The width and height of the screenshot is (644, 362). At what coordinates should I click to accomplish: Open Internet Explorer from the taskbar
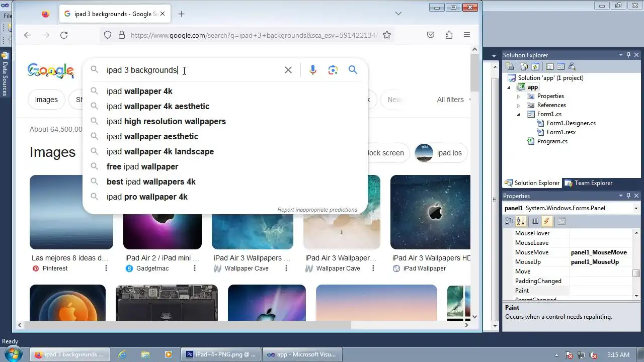122,354
